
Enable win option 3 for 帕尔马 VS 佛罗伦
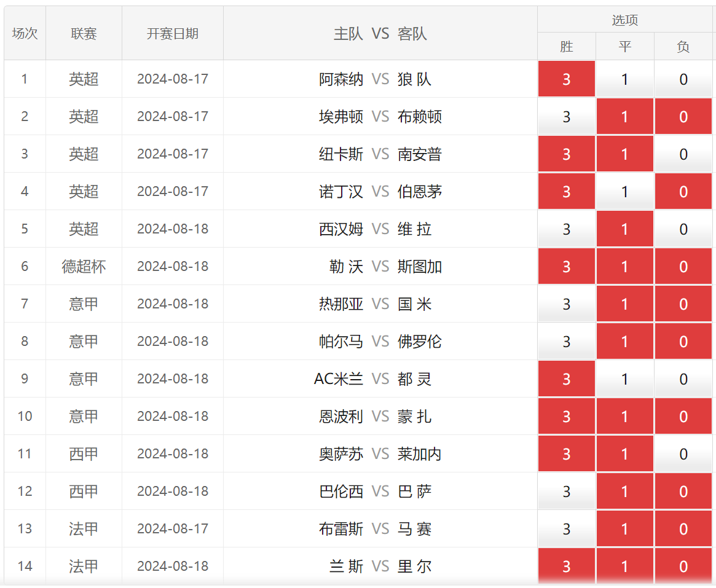tap(566, 341)
